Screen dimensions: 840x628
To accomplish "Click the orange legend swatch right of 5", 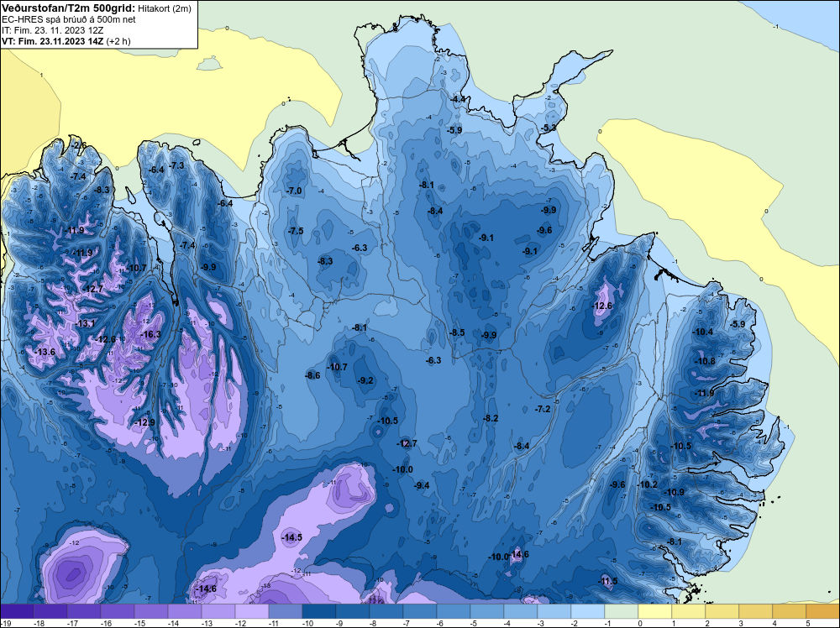I will pos(823,611).
